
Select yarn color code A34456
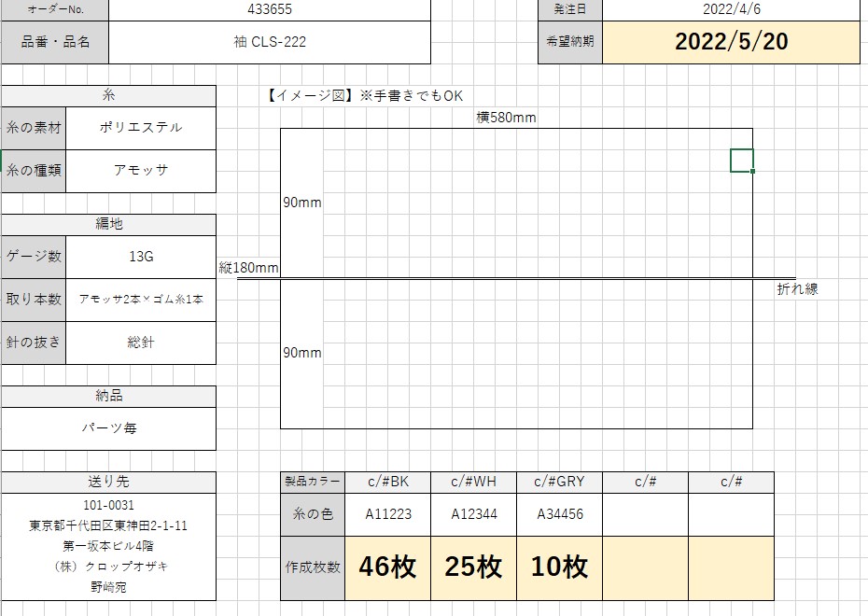coord(560,514)
